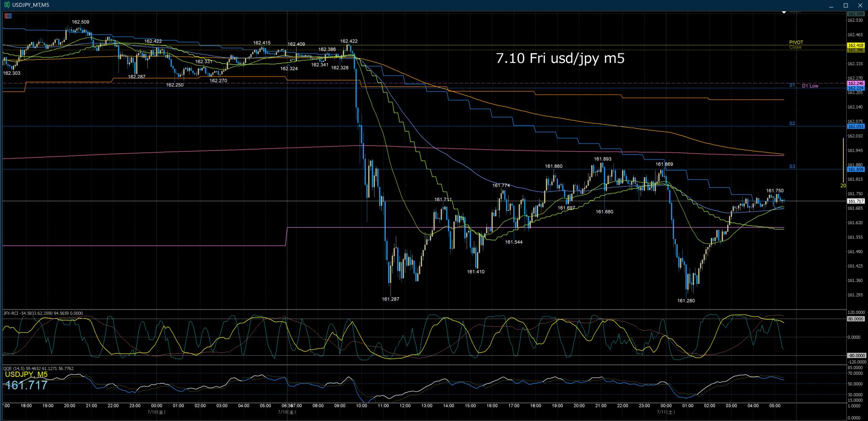Select the '7.10 Fri usd/jpy m5' text label
The width and height of the screenshot is (868, 421).
(560, 58)
